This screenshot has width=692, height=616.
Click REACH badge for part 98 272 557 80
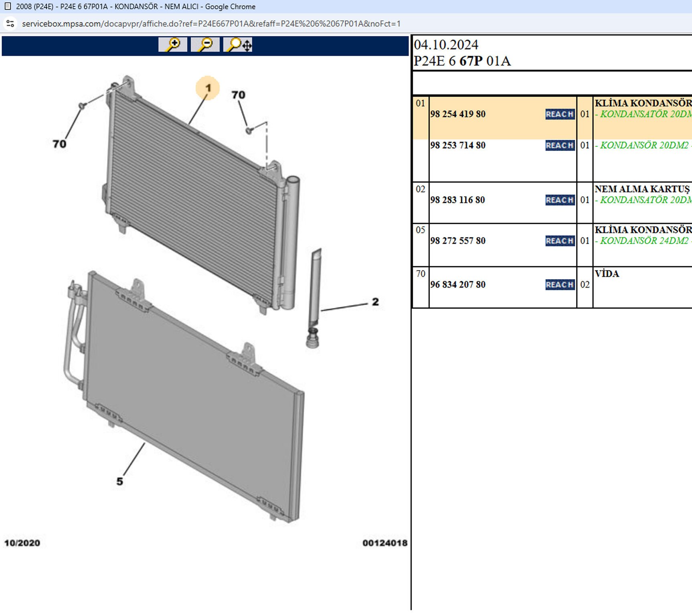[560, 241]
